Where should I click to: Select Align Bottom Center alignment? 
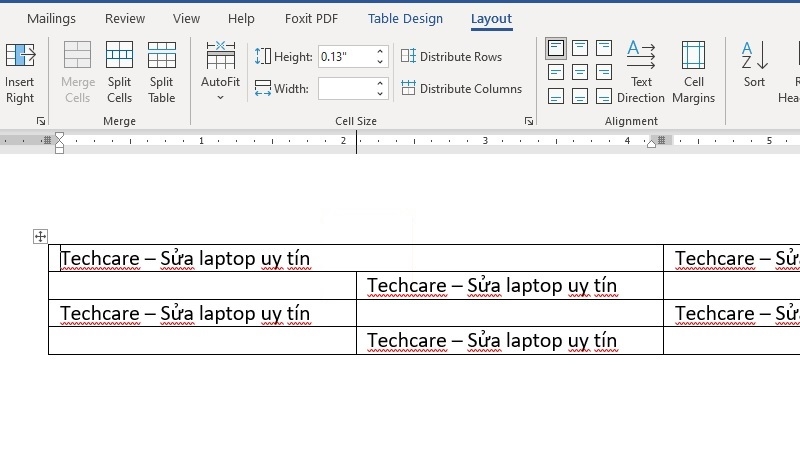pos(580,96)
